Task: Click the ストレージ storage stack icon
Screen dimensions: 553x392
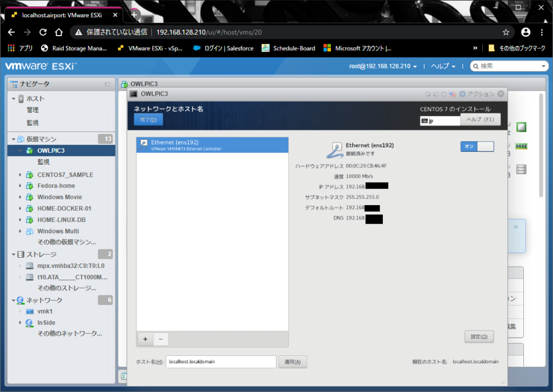Action: pyautogui.click(x=21, y=254)
